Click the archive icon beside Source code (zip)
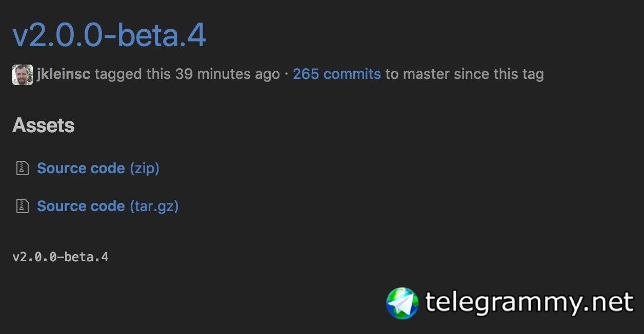The width and height of the screenshot is (644, 334). point(22,168)
